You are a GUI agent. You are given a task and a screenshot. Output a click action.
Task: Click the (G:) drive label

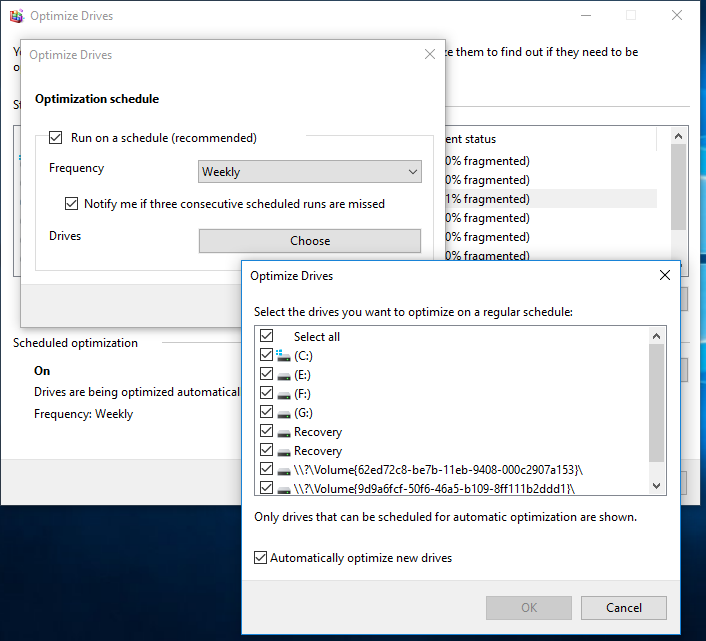(x=303, y=413)
